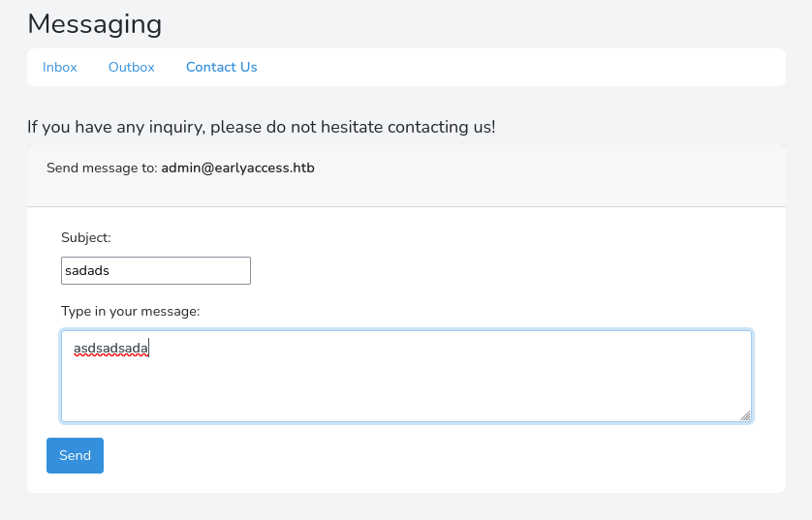The height and width of the screenshot is (520, 812).
Task: Switch to the Outbox tab
Action: click(x=131, y=67)
